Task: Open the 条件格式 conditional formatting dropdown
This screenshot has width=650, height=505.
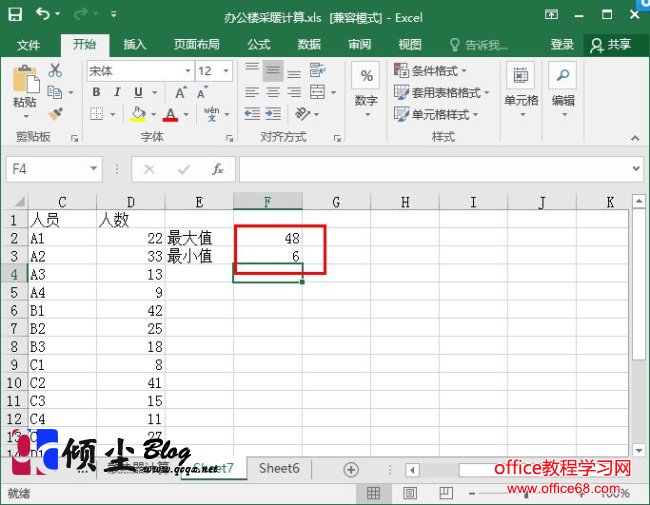Action: coord(431,71)
